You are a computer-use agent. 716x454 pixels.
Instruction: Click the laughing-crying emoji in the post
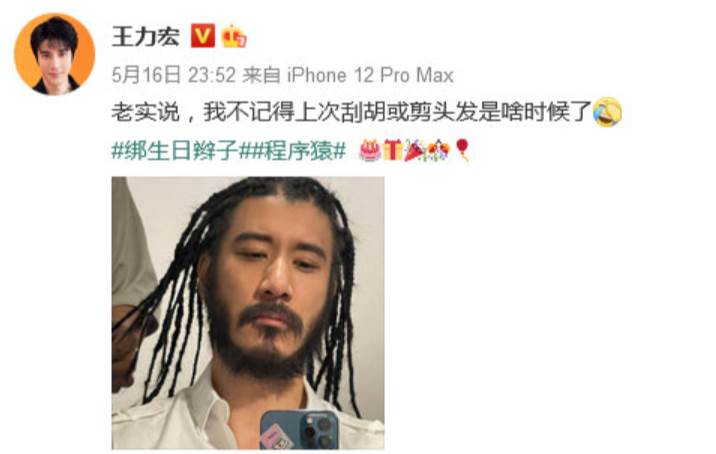pyautogui.click(x=607, y=112)
